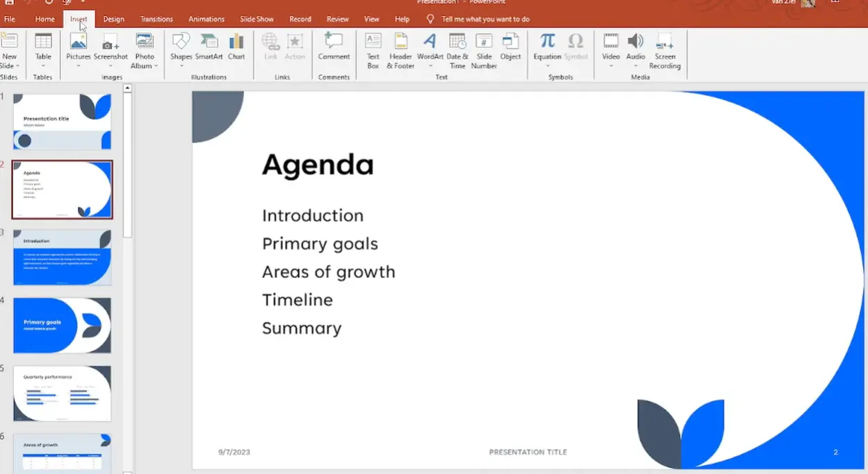Viewport: 868px width, 474px height.
Task: Open Header & Footer settings
Action: pos(400,50)
